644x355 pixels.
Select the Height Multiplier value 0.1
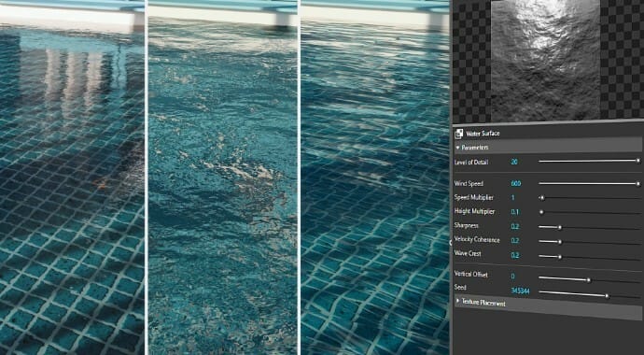(514, 212)
